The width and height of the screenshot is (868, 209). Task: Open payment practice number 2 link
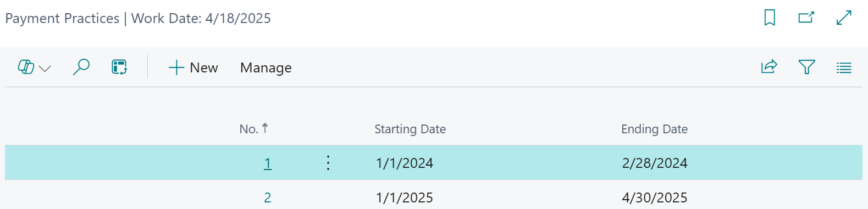[268, 197]
